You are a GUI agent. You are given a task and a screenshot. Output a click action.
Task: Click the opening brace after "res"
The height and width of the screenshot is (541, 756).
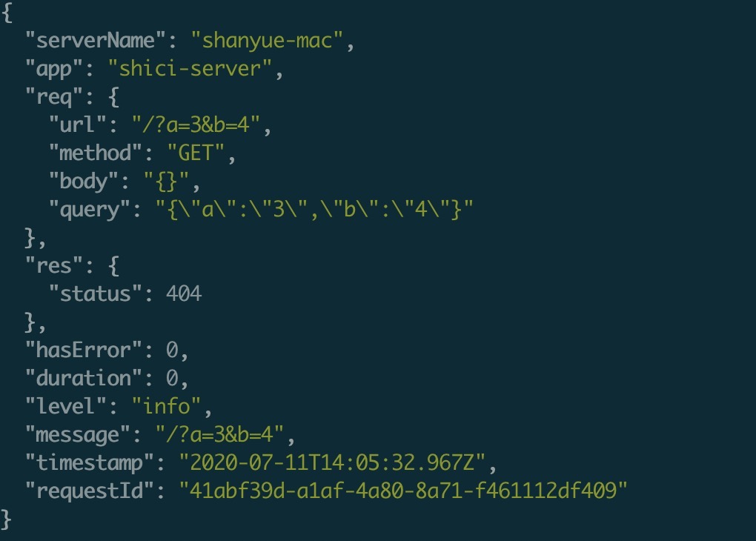[113, 266]
